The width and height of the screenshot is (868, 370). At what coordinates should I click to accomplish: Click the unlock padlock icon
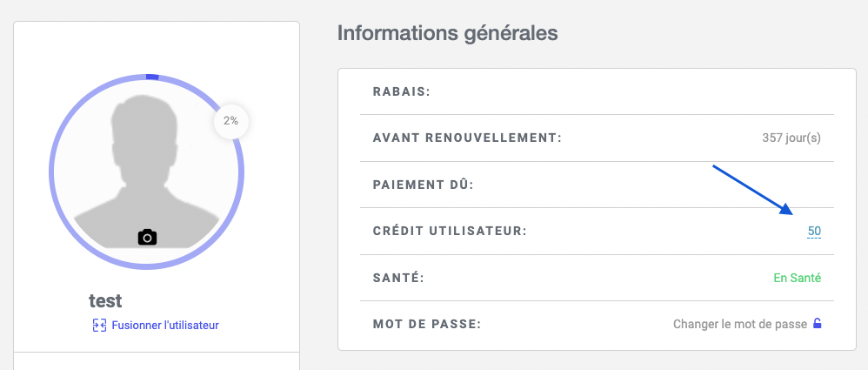pyautogui.click(x=817, y=324)
